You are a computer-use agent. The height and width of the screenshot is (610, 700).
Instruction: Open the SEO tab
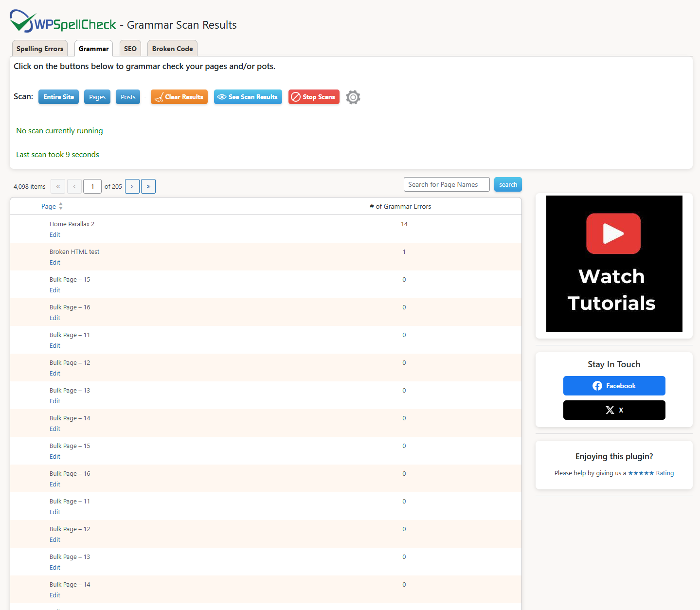[x=130, y=49]
